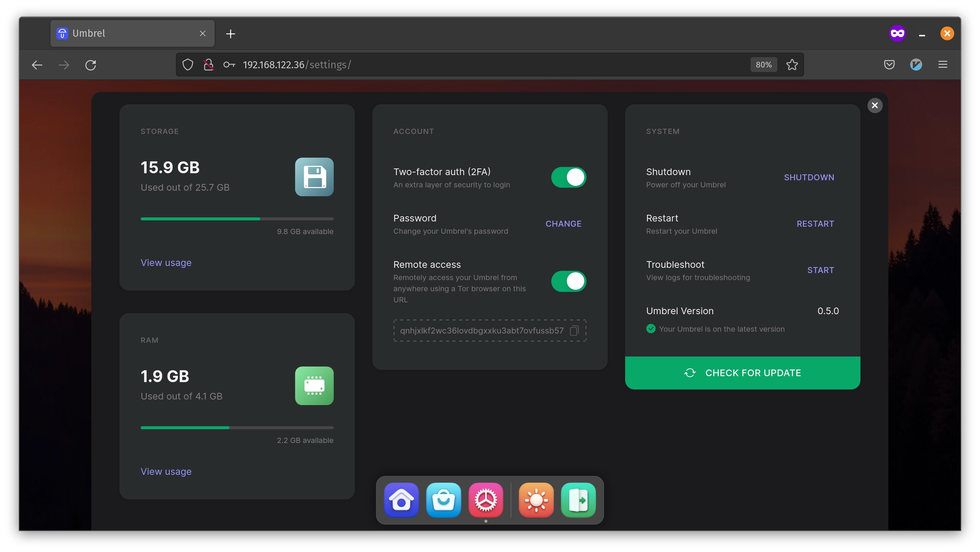Click RESTART to reboot Umbrel
The width and height of the screenshot is (980, 552).
[x=815, y=224]
